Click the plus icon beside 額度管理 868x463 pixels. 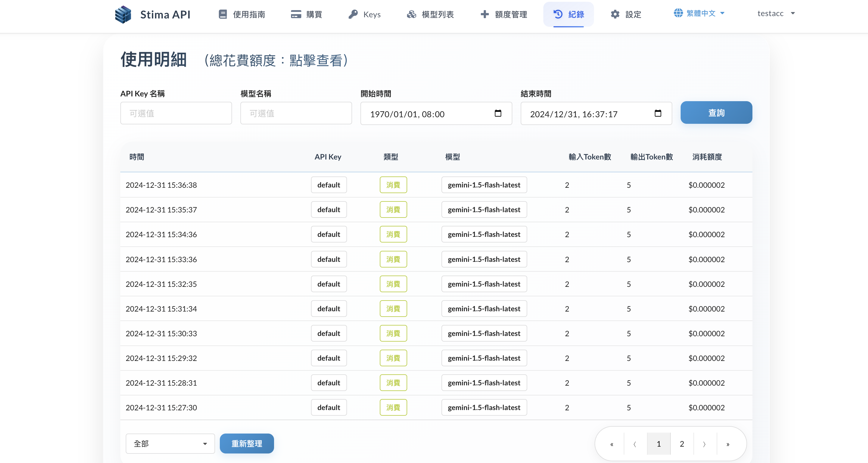pyautogui.click(x=485, y=14)
